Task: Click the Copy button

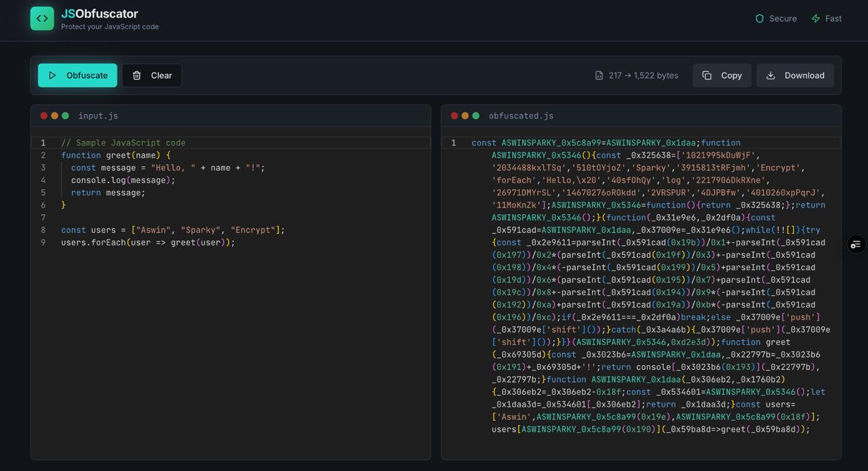Action: click(722, 75)
